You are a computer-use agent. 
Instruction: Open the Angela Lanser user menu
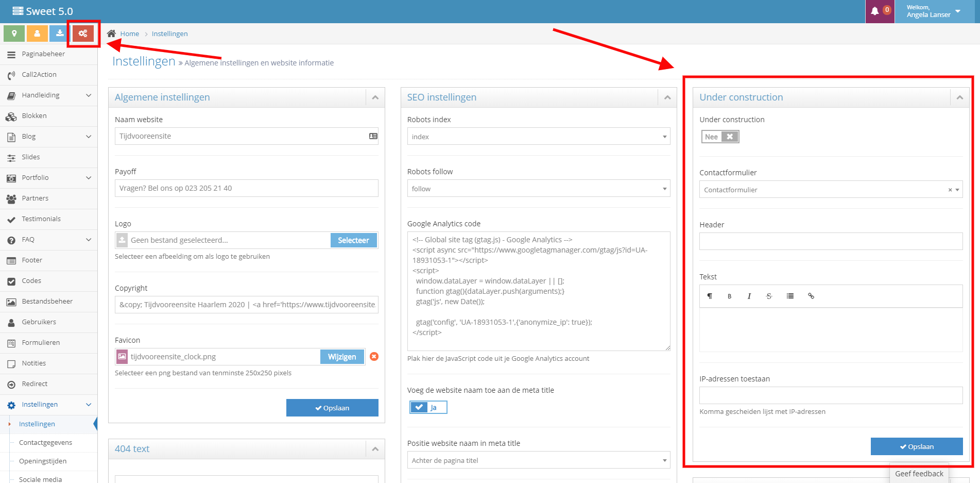click(x=934, y=11)
